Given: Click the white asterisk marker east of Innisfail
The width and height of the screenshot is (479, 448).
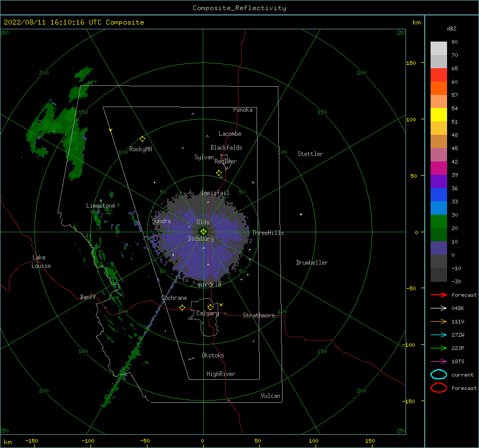Looking at the screenshot, I should point(253,183).
